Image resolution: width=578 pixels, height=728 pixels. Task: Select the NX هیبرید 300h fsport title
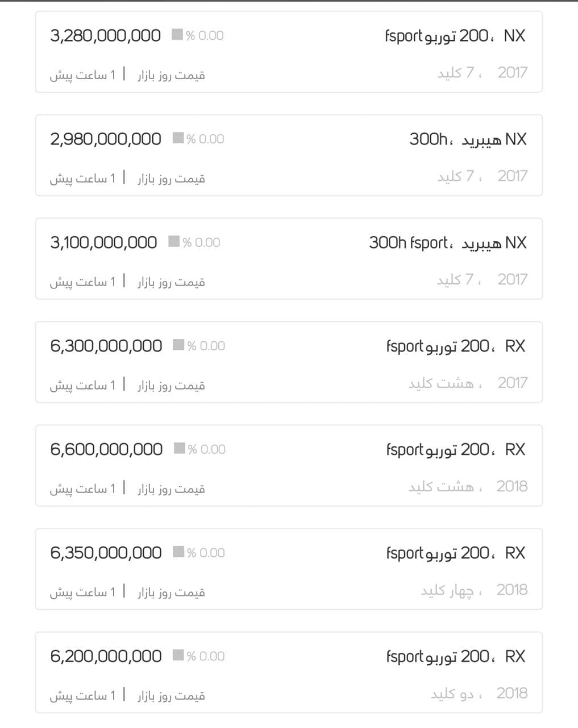point(447,243)
